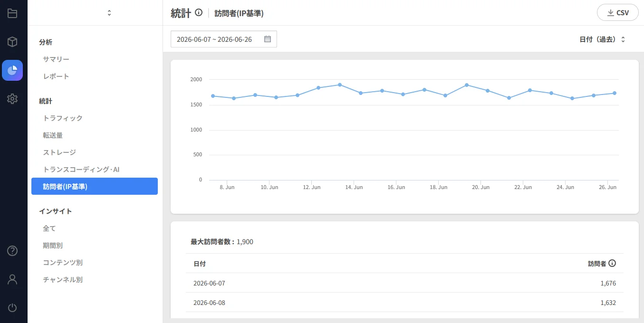Select 転送量 statistics item
Image resolution: width=644 pixels, height=323 pixels.
pyautogui.click(x=53, y=135)
